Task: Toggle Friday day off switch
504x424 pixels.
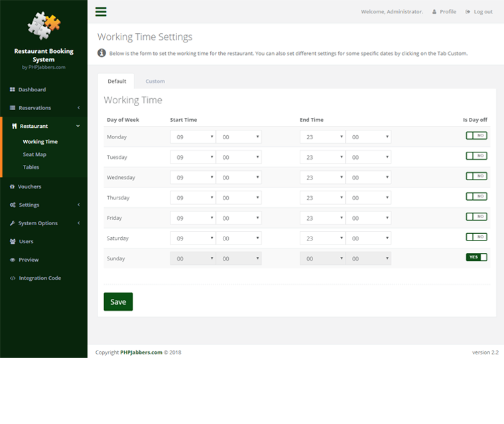Action: pos(476,217)
